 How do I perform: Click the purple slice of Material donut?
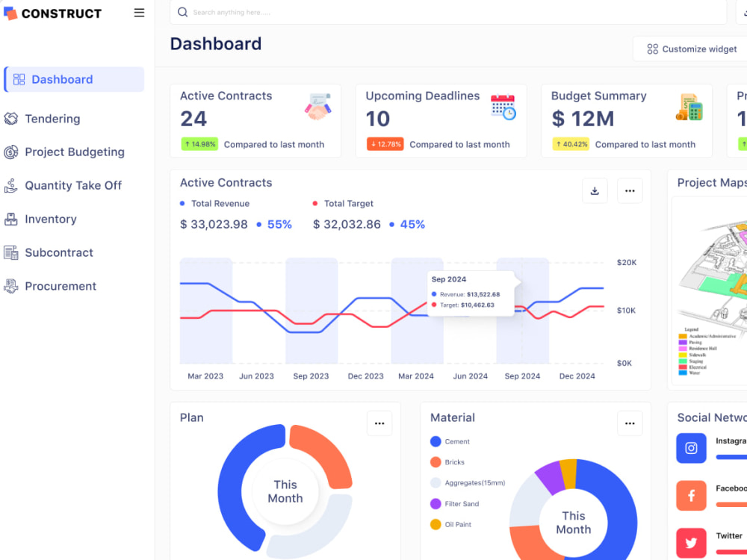click(x=551, y=476)
